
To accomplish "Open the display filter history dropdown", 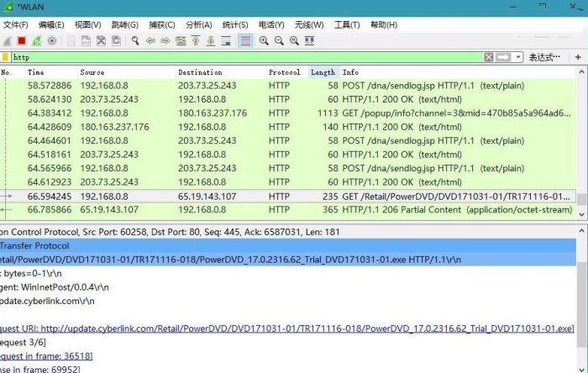I will pyautogui.click(x=518, y=57).
